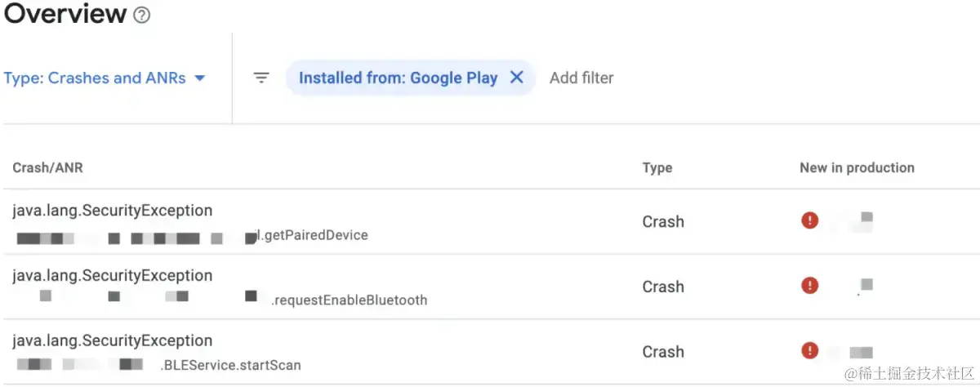
Task: Open the BLEService.startScan crash entry
Action: click(112, 341)
